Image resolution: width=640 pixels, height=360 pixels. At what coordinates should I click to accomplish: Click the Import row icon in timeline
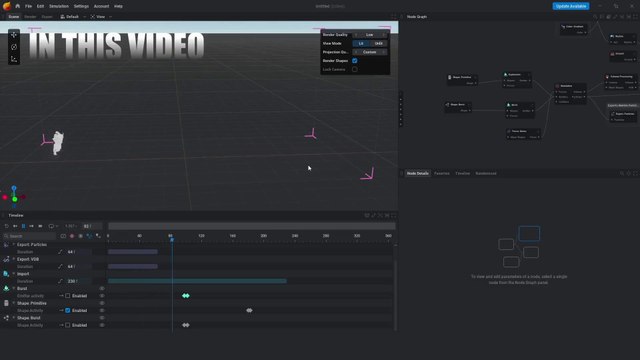(x=6, y=274)
